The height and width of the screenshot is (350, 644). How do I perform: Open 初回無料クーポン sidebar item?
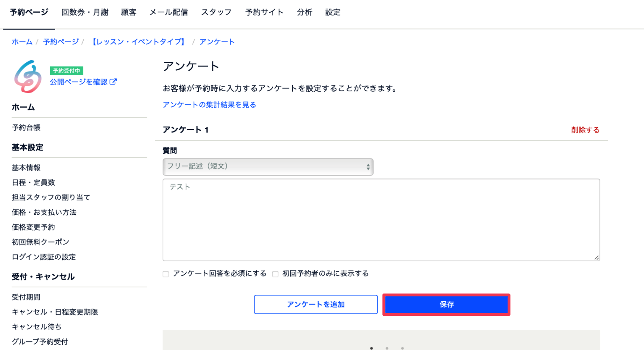coord(40,242)
